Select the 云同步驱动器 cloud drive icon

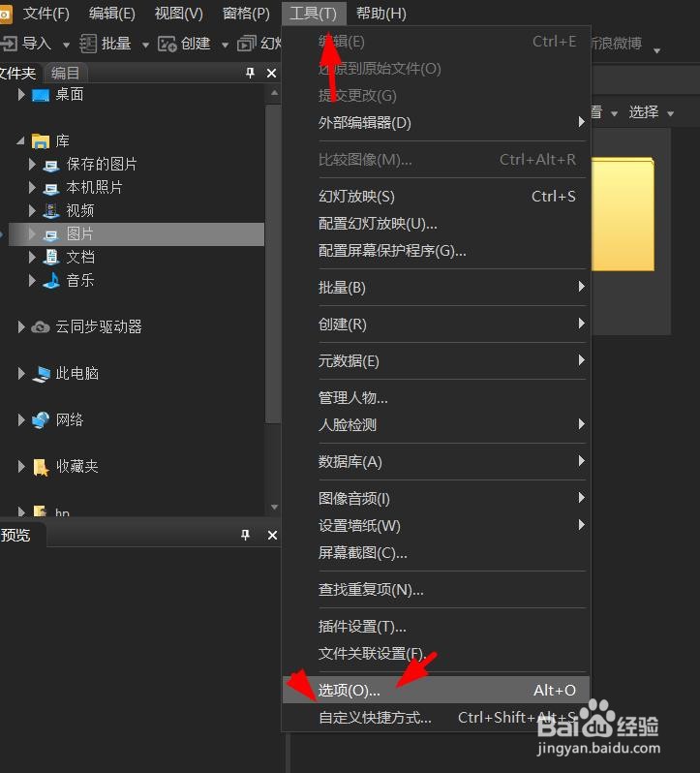(x=41, y=326)
